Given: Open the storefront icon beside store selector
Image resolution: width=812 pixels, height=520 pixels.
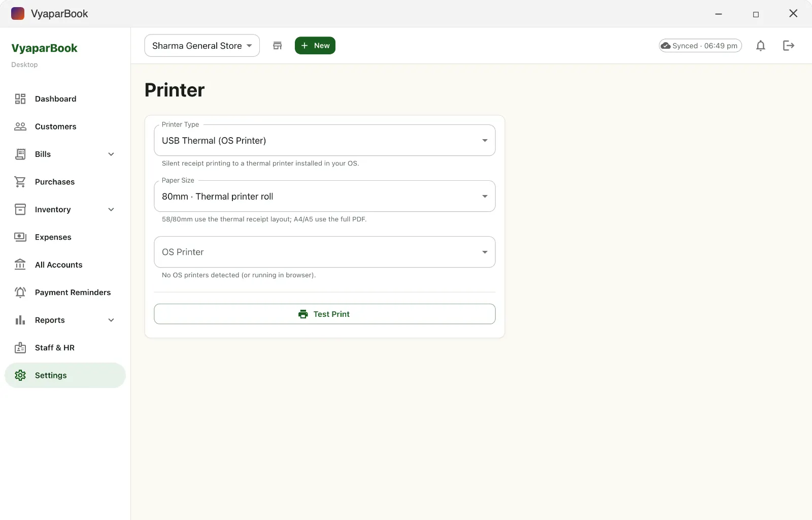Looking at the screenshot, I should pos(278,46).
